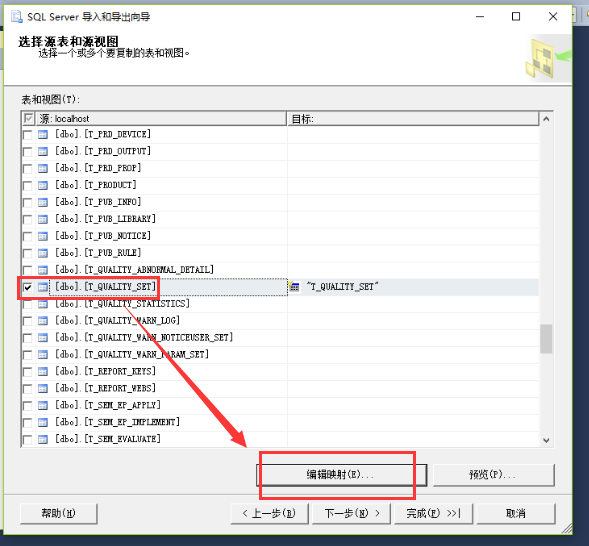Click Preview button 预览(P)...
Screen dimensions: 589x546
point(494,475)
